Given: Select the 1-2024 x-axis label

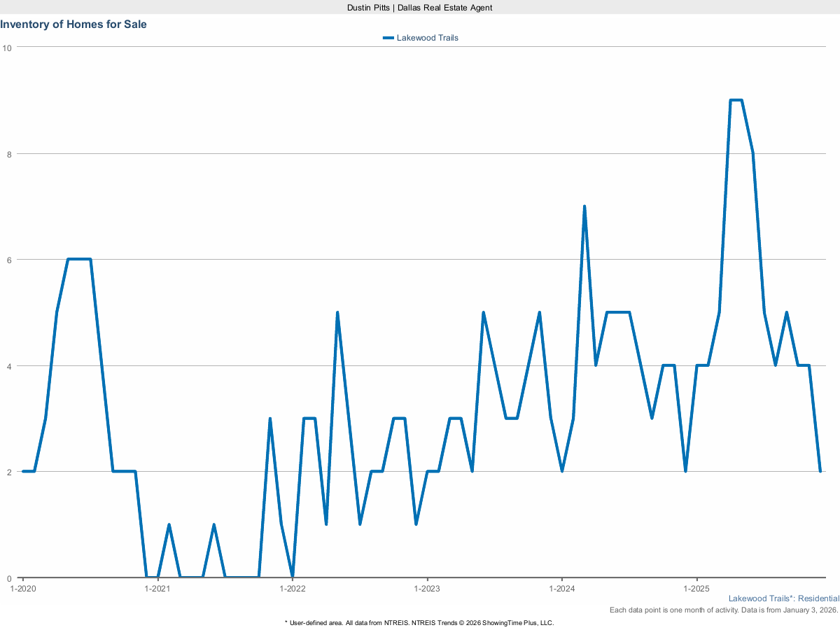Looking at the screenshot, I should point(561,589).
